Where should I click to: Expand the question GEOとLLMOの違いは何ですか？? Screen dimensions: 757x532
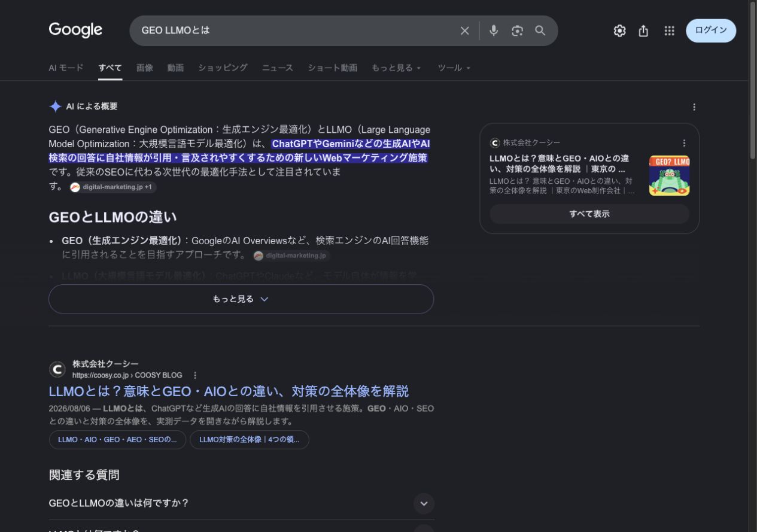tap(241, 503)
